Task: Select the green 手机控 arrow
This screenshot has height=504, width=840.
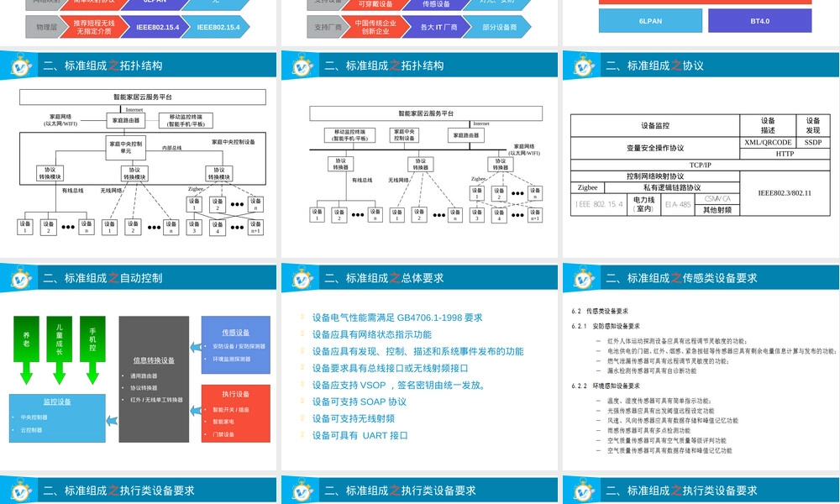Action: click(92, 349)
